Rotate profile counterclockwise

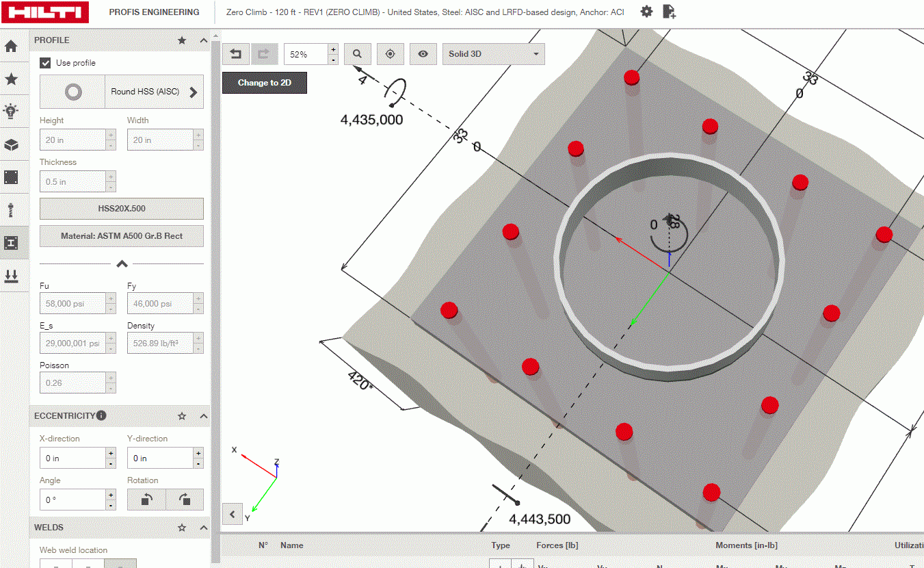[146, 500]
